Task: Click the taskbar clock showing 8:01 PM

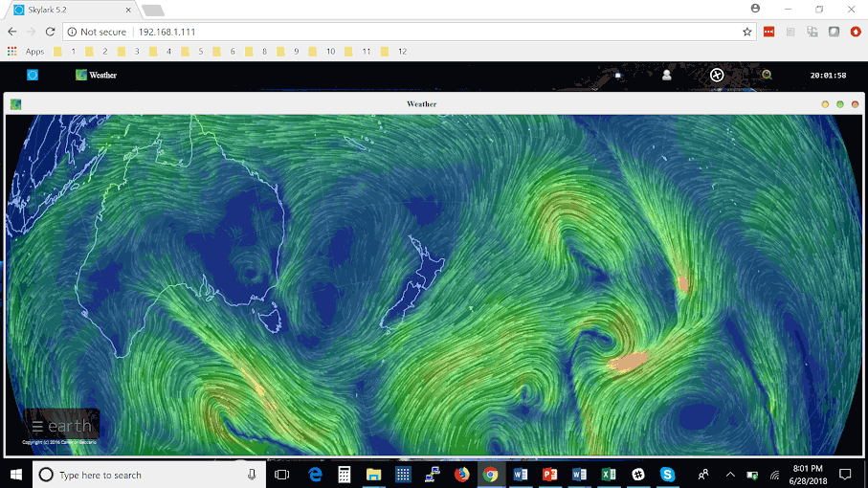Action: click(x=808, y=475)
